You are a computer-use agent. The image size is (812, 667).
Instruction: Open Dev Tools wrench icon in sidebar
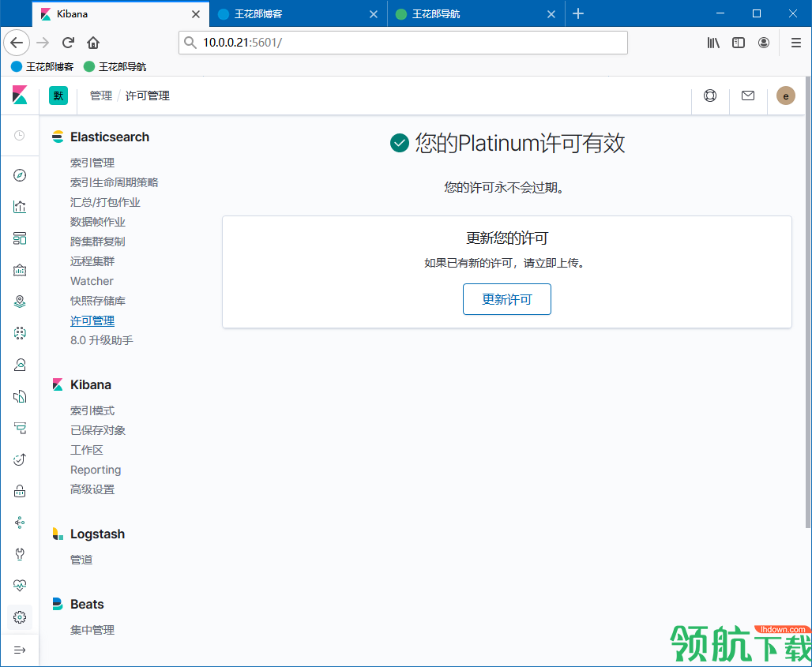20,554
